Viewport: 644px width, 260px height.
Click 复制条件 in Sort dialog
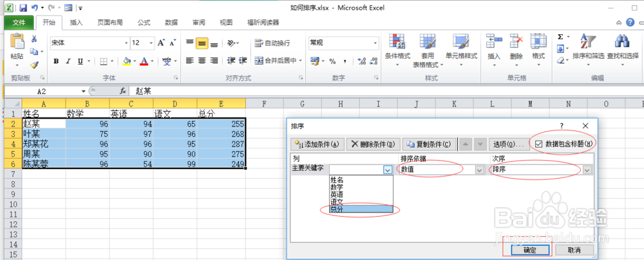coord(430,144)
